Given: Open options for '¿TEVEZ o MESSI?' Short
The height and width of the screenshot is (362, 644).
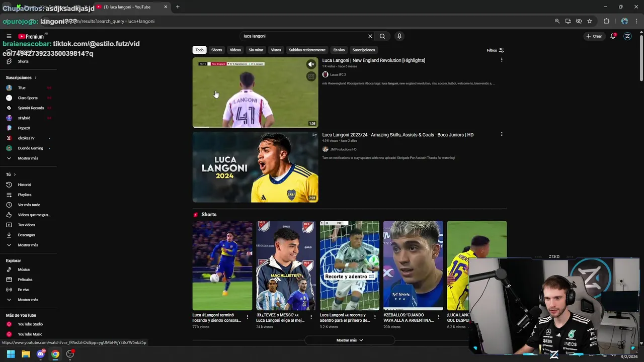Looking at the screenshot, I should pos(311,317).
